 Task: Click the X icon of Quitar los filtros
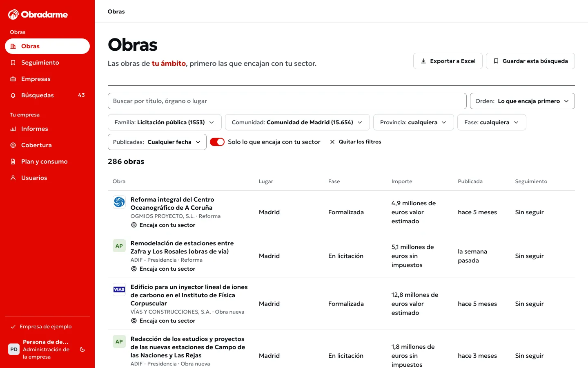click(x=332, y=142)
